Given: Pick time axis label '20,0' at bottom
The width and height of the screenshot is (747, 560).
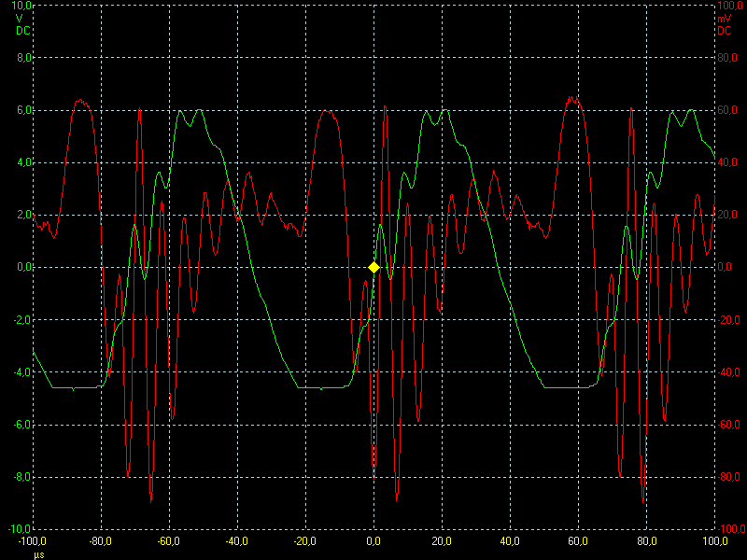Looking at the screenshot, I should pyautogui.click(x=442, y=541).
